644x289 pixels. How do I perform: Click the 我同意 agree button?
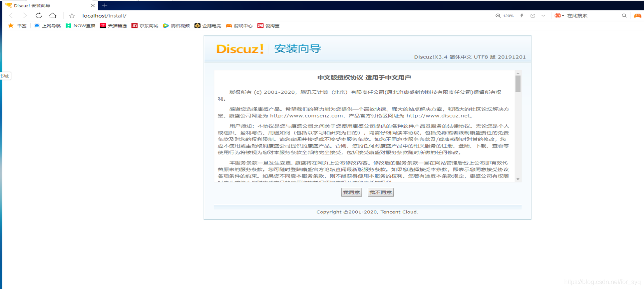[x=351, y=193]
